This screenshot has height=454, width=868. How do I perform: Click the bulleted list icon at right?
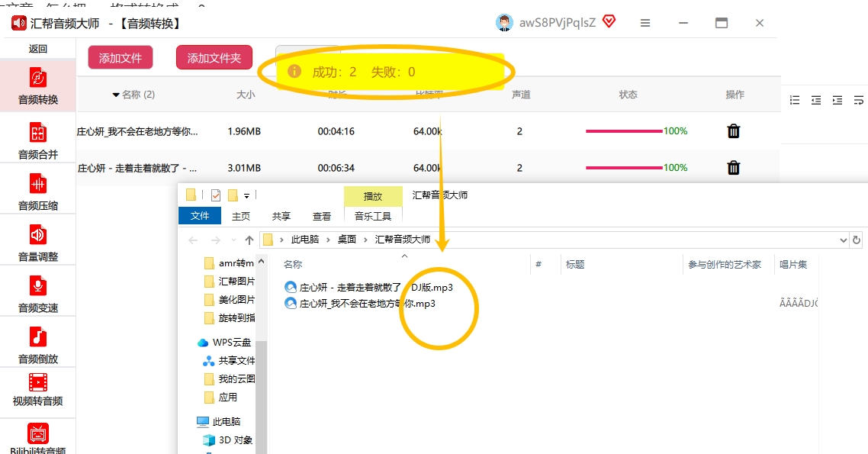tap(795, 100)
